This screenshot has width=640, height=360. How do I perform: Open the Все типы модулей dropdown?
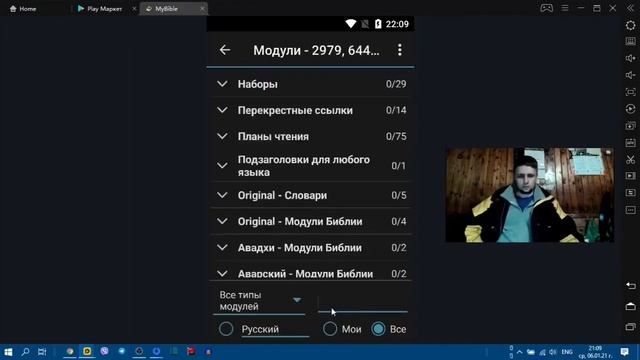[x=259, y=301]
